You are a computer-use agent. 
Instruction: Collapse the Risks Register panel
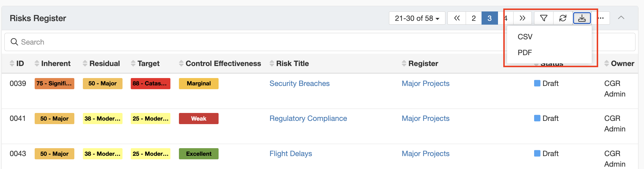point(621,18)
